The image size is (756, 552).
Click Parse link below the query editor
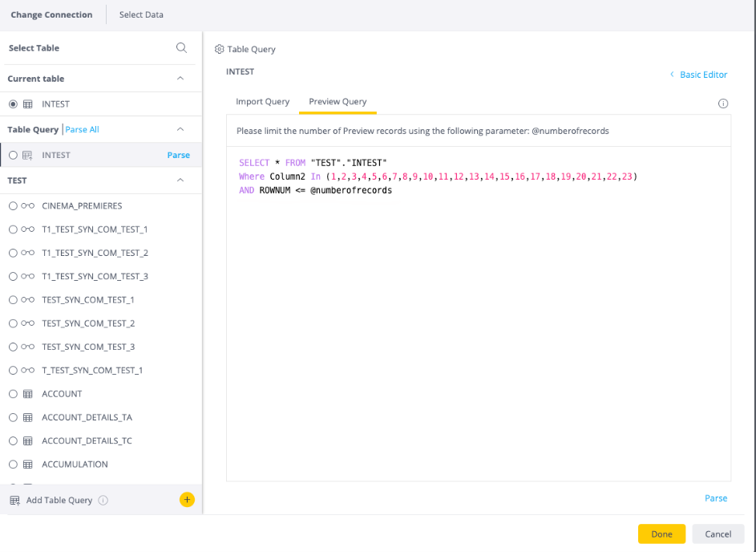point(716,498)
